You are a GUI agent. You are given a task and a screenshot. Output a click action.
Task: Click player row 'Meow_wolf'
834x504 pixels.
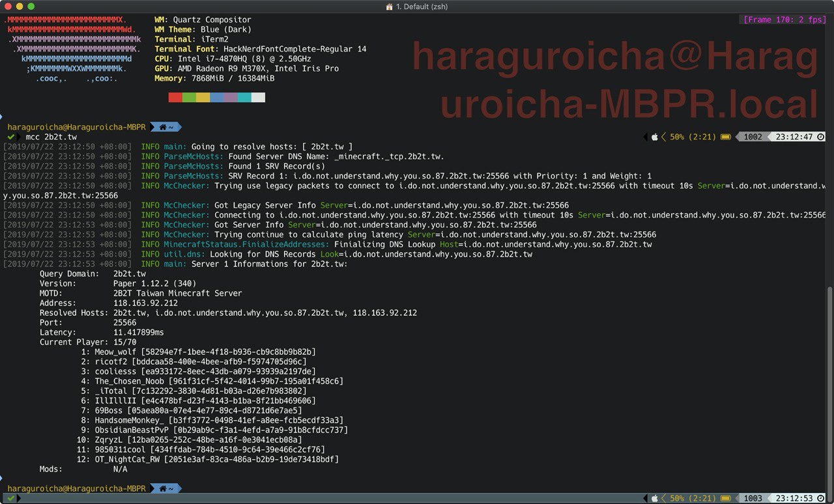click(x=198, y=352)
